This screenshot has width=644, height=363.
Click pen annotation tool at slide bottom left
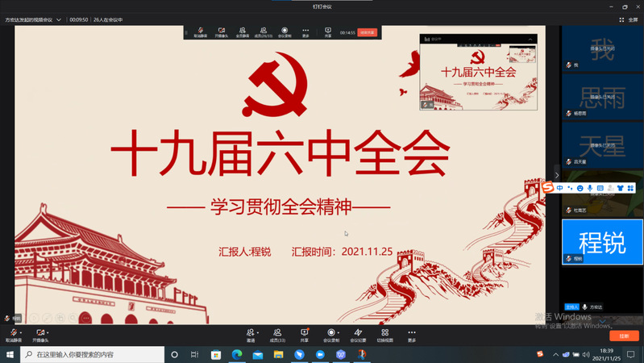click(x=48, y=318)
